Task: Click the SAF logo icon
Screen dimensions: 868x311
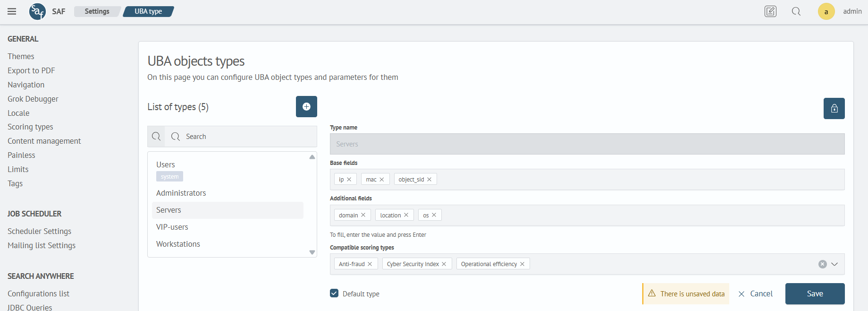Action: tap(37, 11)
